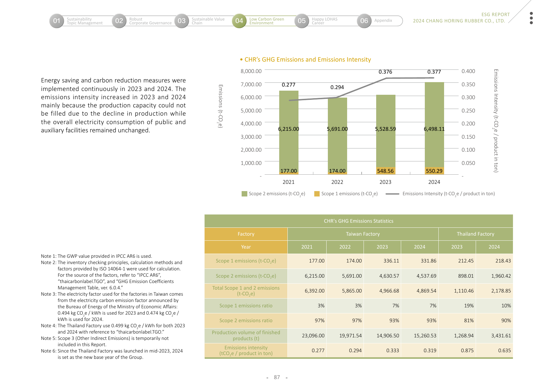Click page number 87 at bottom

click(x=277, y=377)
